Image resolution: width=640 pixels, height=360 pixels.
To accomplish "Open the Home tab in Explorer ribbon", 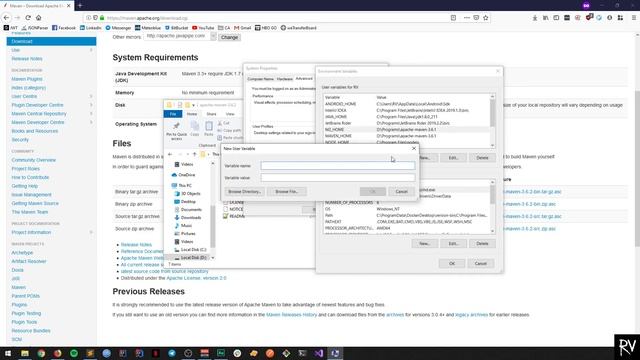I will [x=192, y=114].
